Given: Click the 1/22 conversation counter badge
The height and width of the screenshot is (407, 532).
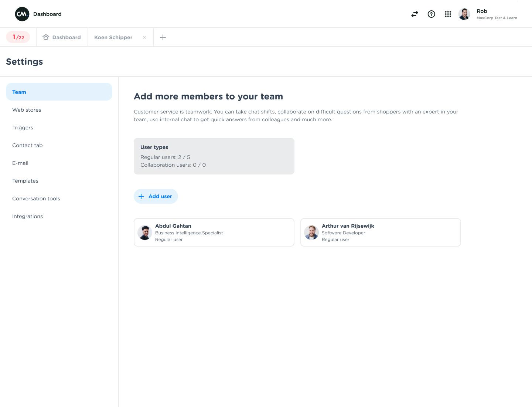Looking at the screenshot, I should tap(18, 37).
